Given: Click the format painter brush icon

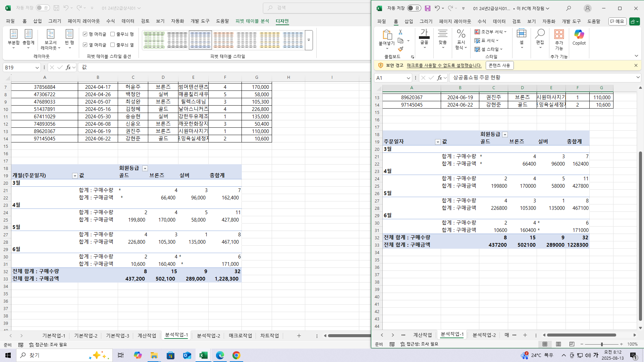Looking at the screenshot, I should pyautogui.click(x=400, y=49).
